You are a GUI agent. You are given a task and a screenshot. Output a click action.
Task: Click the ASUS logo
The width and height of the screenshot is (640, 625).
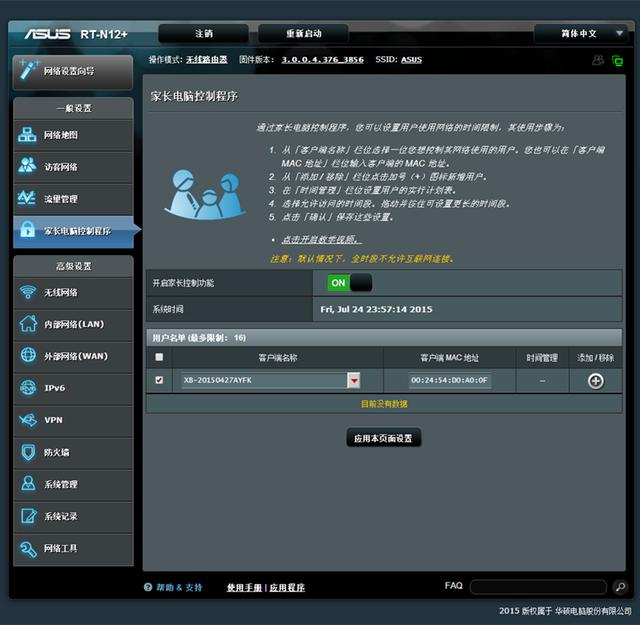[47, 34]
